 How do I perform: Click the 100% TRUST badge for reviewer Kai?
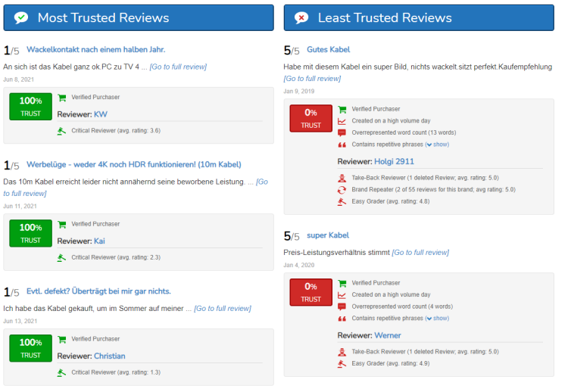tap(30, 233)
